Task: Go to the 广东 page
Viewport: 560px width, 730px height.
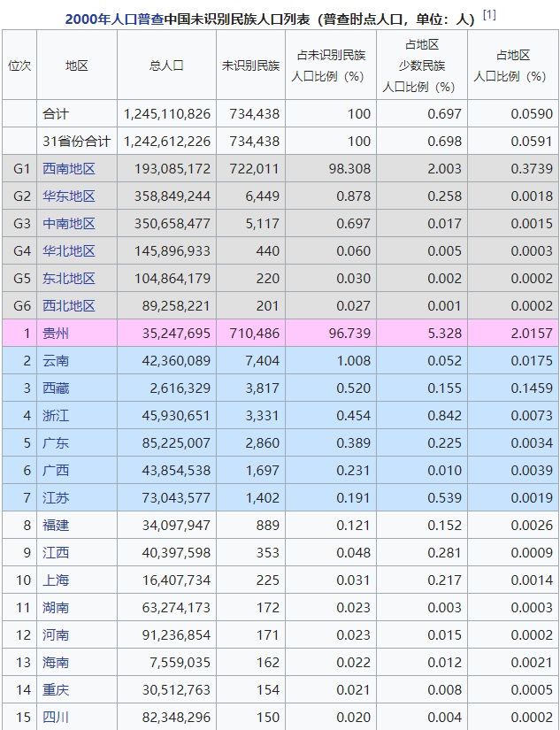Action: [56, 443]
